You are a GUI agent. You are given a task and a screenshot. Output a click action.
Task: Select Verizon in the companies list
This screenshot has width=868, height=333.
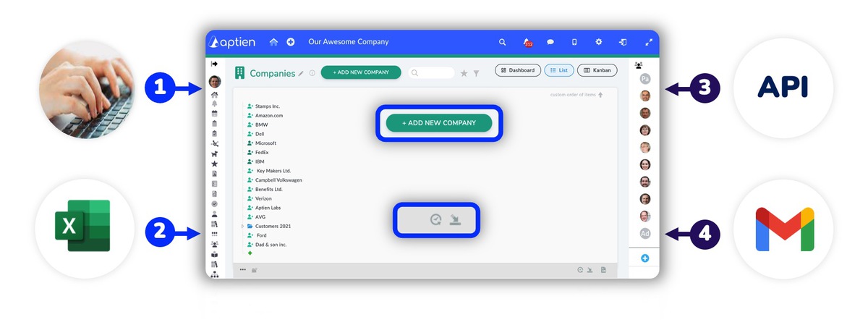[264, 198]
